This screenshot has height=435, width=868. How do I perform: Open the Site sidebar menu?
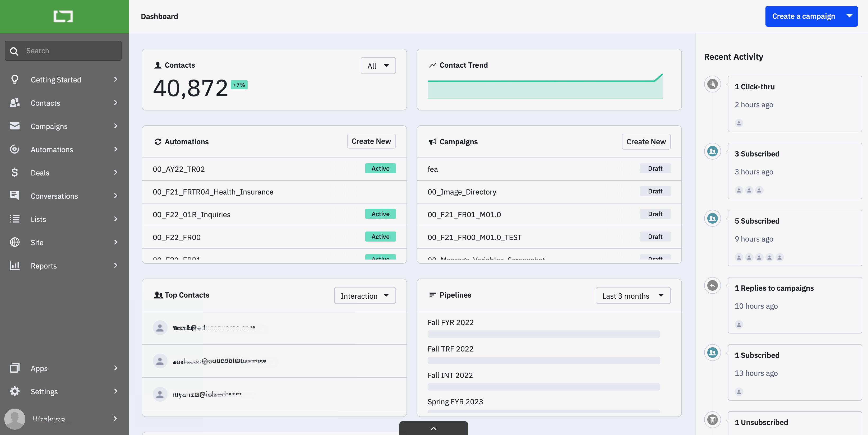pyautogui.click(x=64, y=242)
